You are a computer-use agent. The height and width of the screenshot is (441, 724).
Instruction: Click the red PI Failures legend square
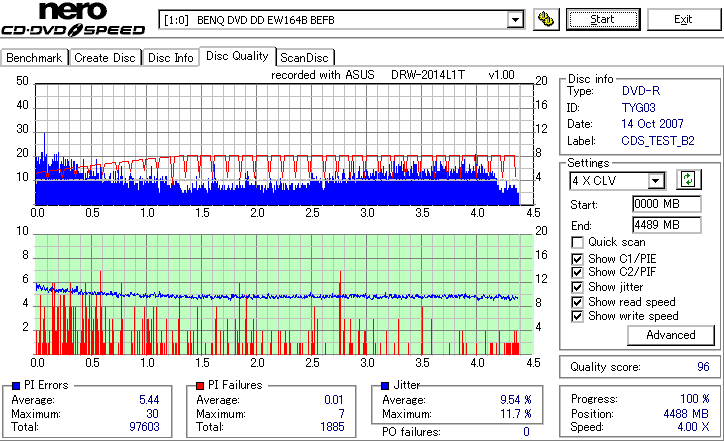click(200, 386)
